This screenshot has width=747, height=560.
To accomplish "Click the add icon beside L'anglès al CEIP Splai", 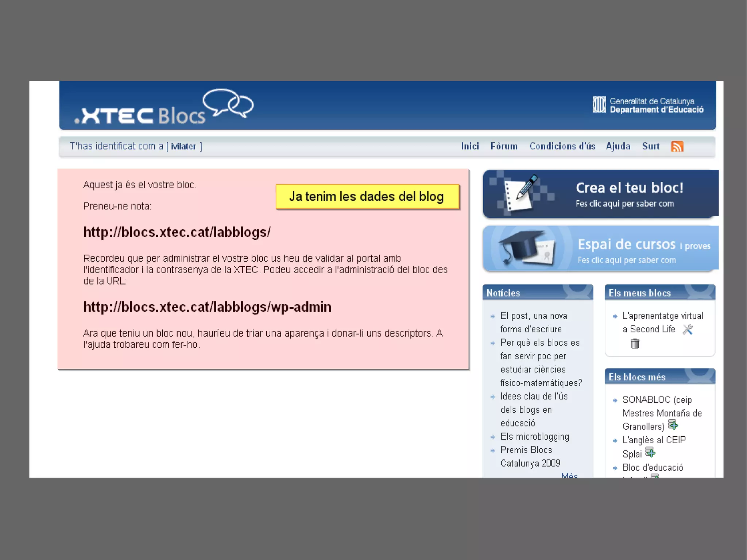I will 650,453.
